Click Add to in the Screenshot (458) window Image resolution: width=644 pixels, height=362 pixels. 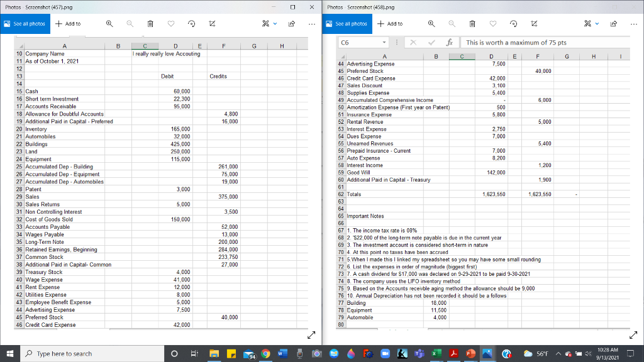click(x=390, y=24)
